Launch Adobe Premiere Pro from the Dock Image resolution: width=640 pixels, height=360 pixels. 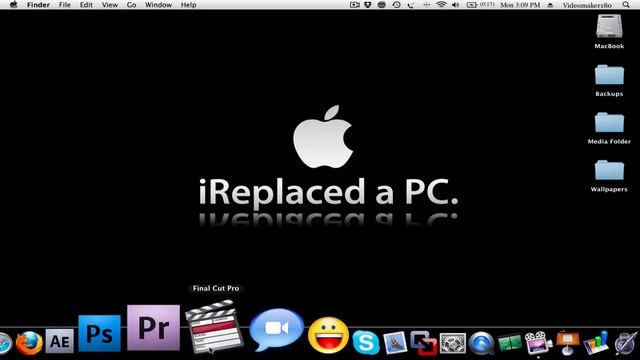click(153, 327)
